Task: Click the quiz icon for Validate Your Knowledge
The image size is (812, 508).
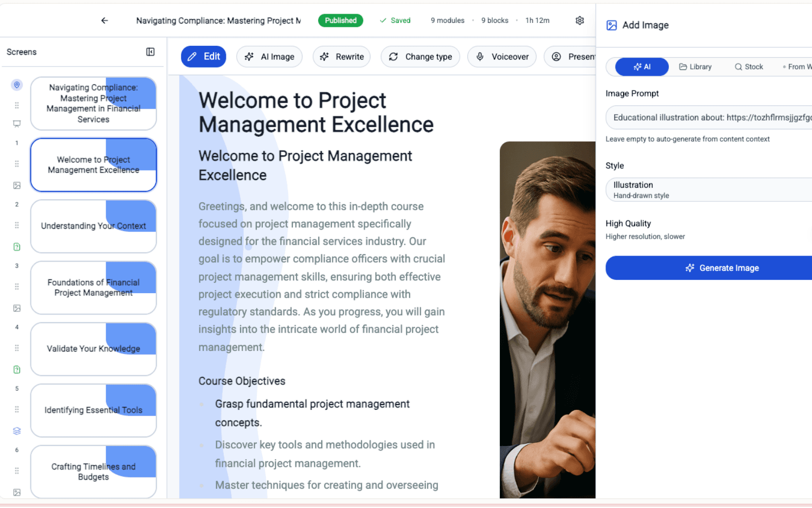Action: pos(17,370)
